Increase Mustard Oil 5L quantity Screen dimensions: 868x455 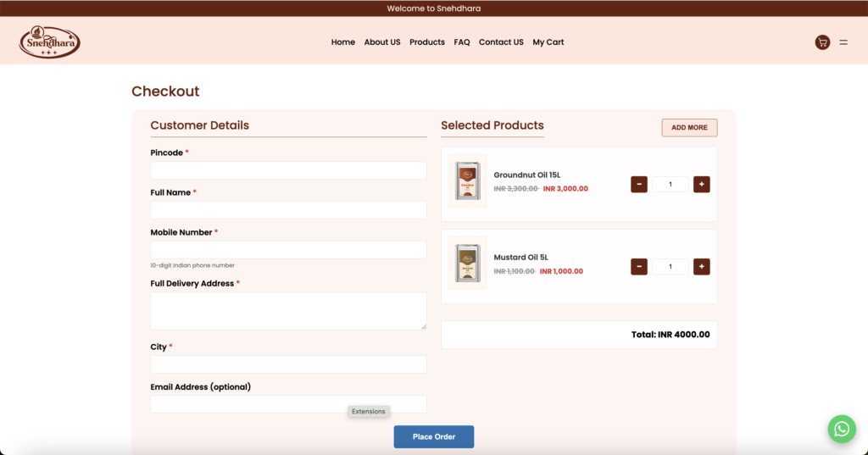point(701,267)
